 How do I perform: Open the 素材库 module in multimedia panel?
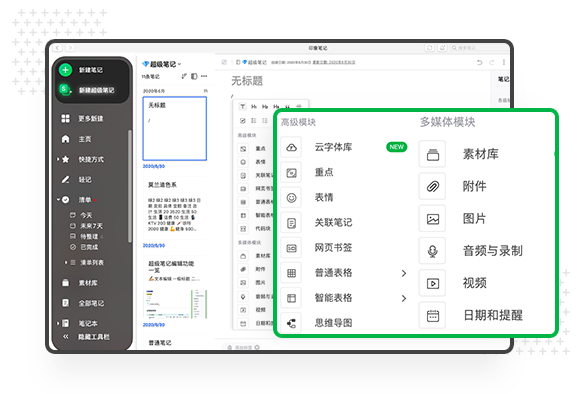pos(432,154)
